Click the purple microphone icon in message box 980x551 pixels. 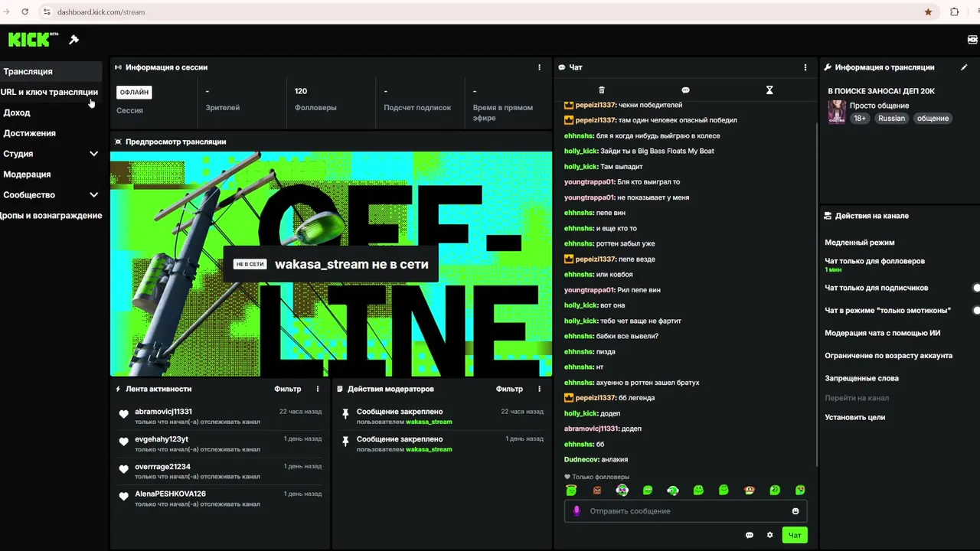[x=577, y=511]
